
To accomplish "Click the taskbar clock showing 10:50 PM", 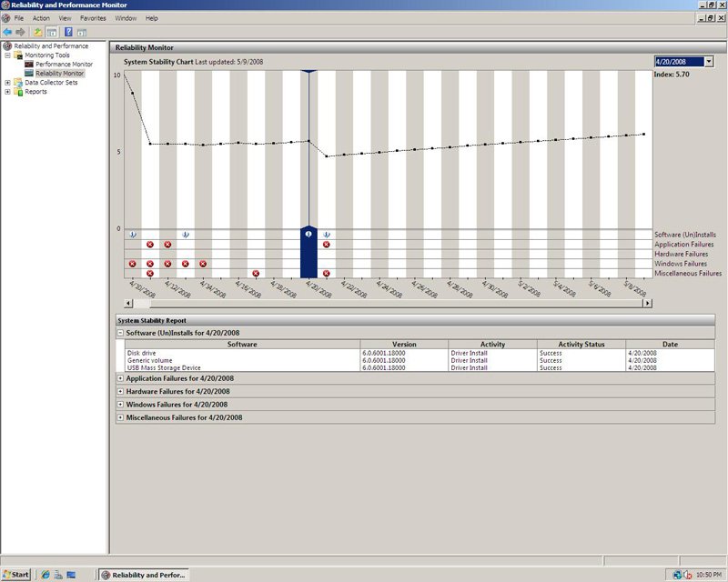I will [x=709, y=575].
